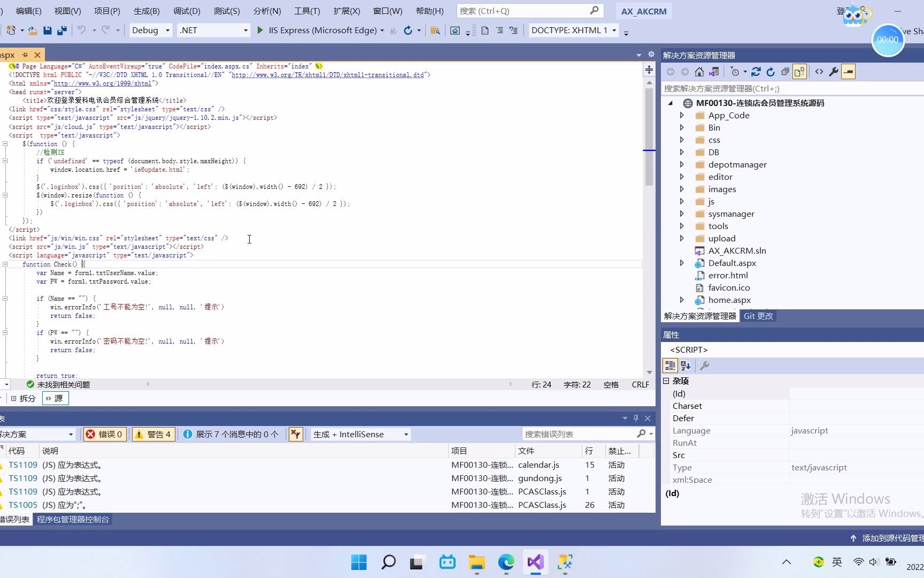Open Find in Files folder-search icon
The height and width of the screenshot is (578, 924).
coord(435,31)
